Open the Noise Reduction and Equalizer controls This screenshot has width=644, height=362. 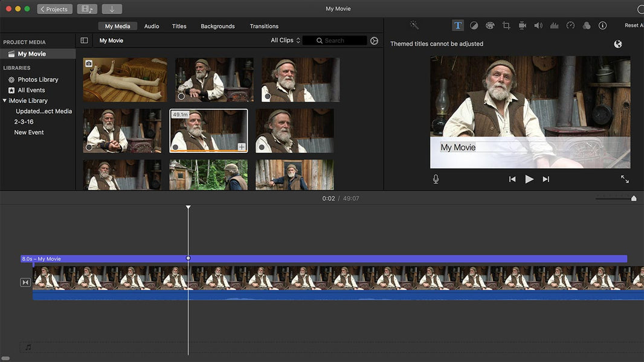point(554,25)
